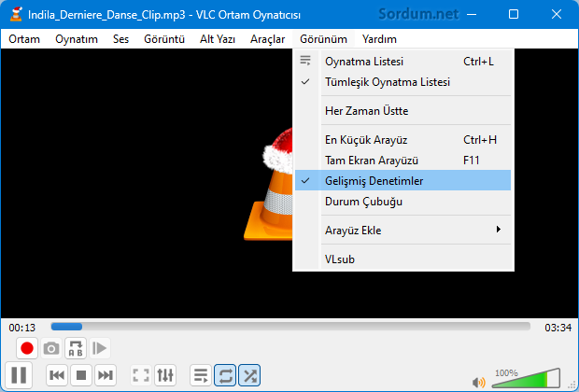Viewport: 579px width, 392px height.
Task: Skip to the previous track
Action: point(56,375)
